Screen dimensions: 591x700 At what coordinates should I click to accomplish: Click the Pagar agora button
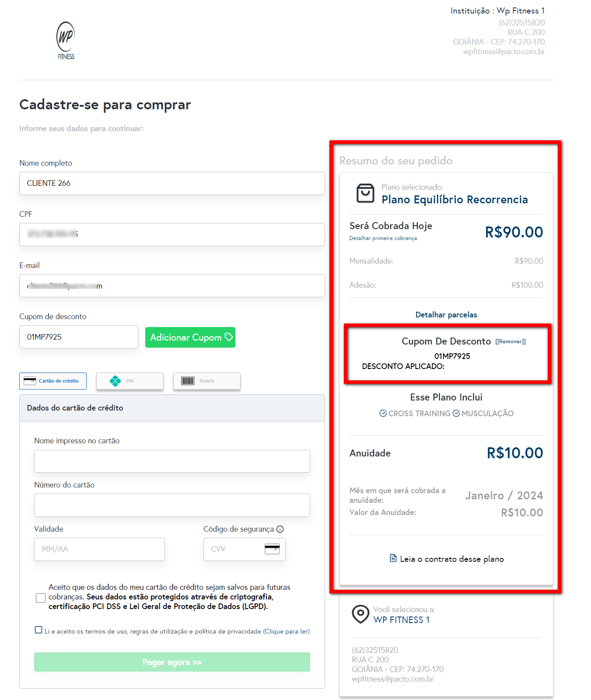(172, 662)
